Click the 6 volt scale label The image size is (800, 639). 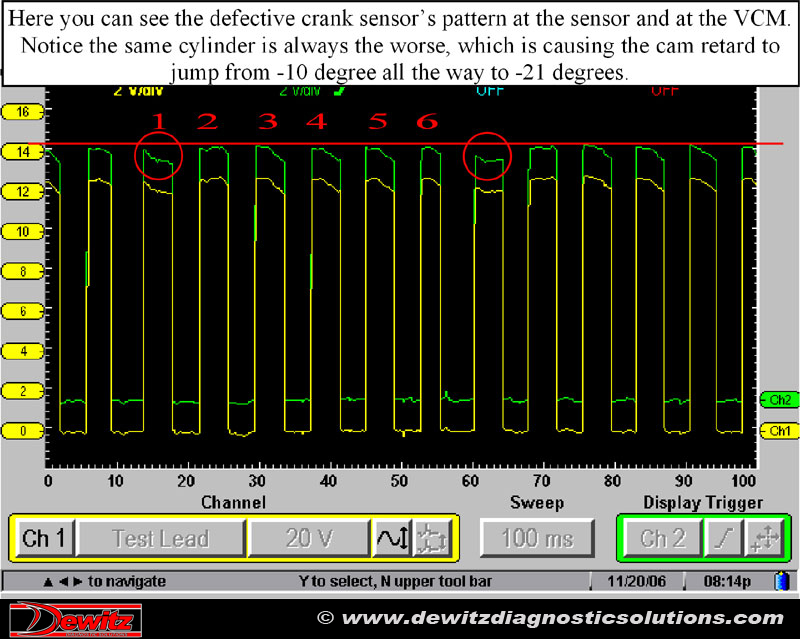[x=23, y=311]
